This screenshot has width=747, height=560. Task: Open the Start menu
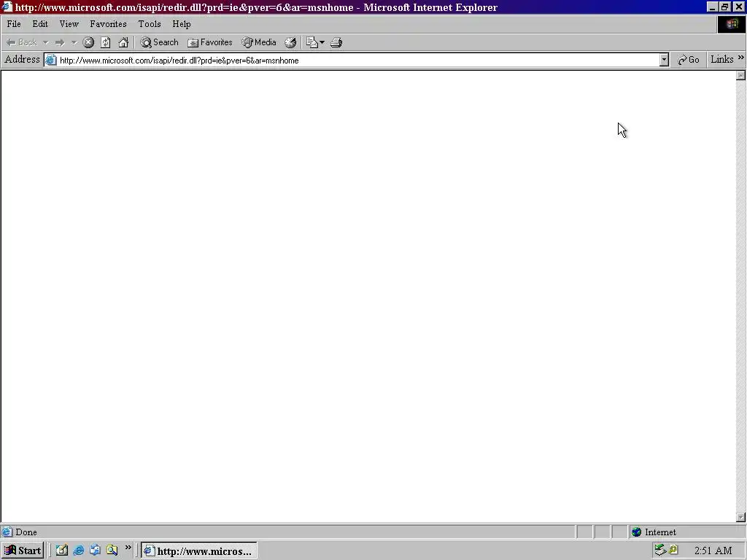23,551
